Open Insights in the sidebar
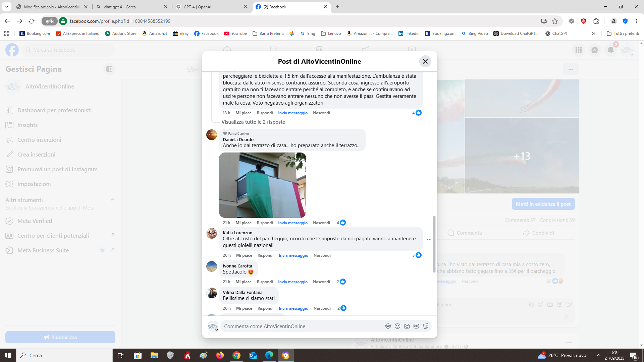This screenshot has height=362, width=644. coord(60,125)
